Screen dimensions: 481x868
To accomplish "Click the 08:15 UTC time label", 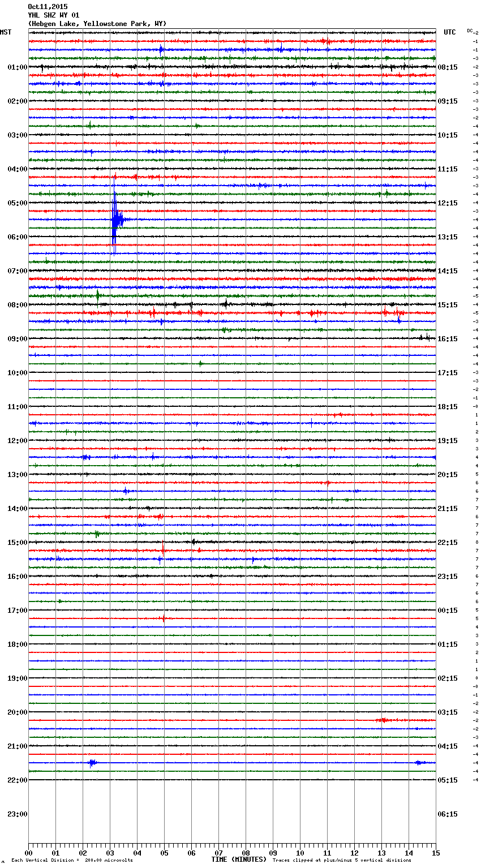I will coord(448,67).
